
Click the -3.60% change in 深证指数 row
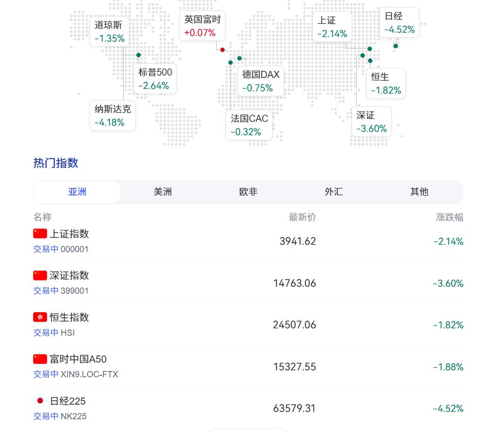click(448, 283)
